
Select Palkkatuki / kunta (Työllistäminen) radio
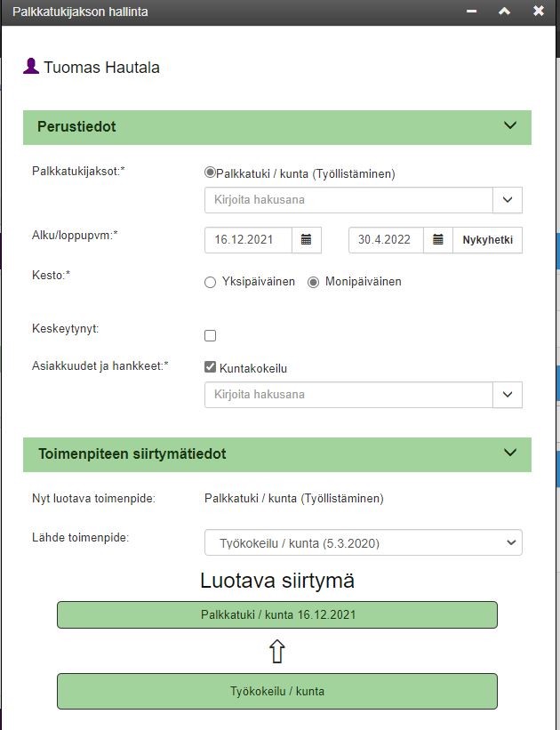click(210, 172)
